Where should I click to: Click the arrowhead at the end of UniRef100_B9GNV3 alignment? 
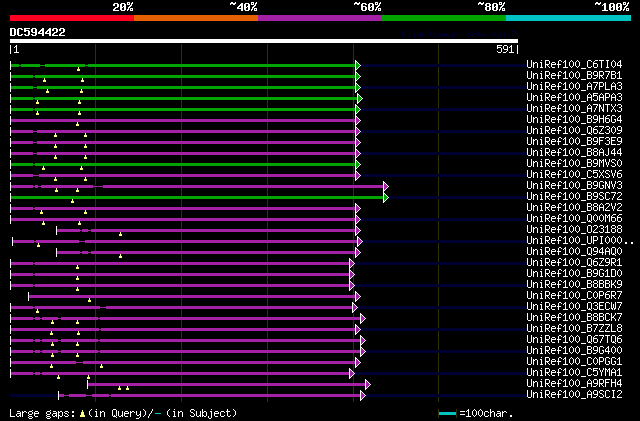pyautogui.click(x=386, y=187)
